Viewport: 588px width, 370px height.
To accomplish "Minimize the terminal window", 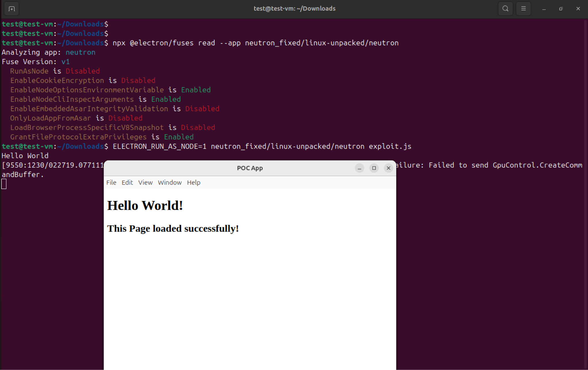I will click(x=544, y=9).
